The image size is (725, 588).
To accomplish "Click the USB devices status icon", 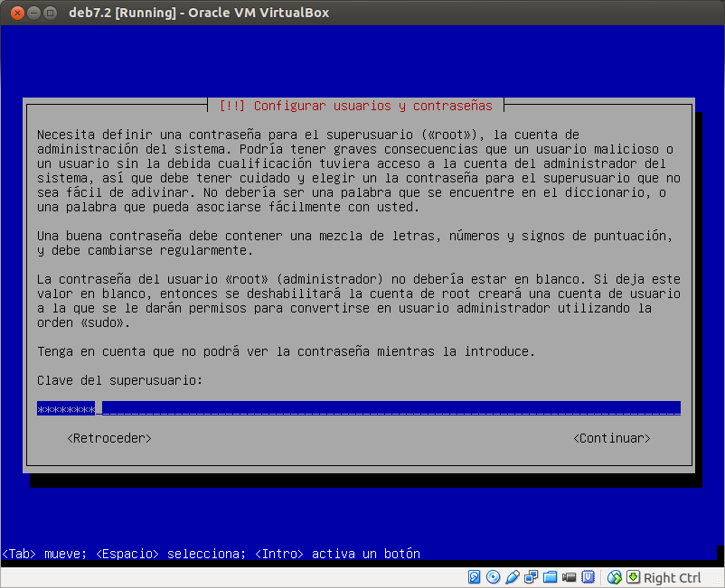I will click(512, 576).
